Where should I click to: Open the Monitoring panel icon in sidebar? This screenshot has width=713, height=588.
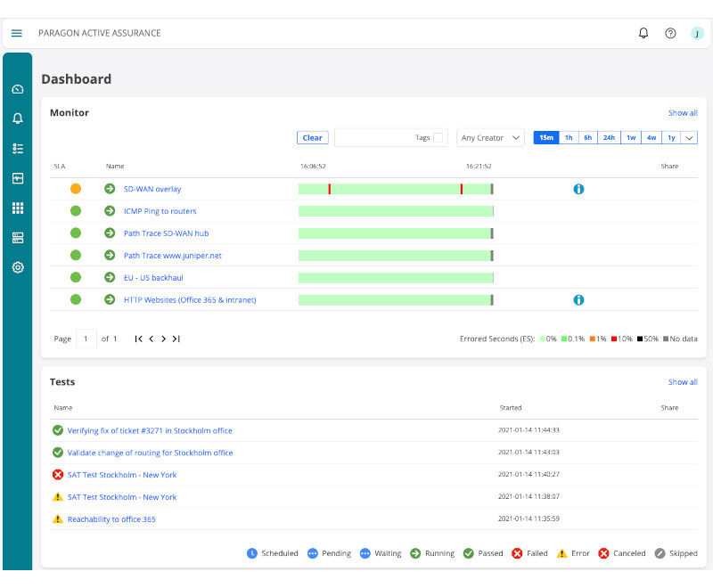tap(18, 178)
